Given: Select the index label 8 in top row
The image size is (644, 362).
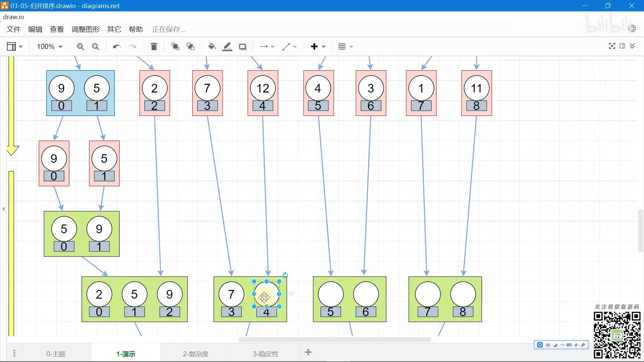Looking at the screenshot, I should [x=476, y=106].
